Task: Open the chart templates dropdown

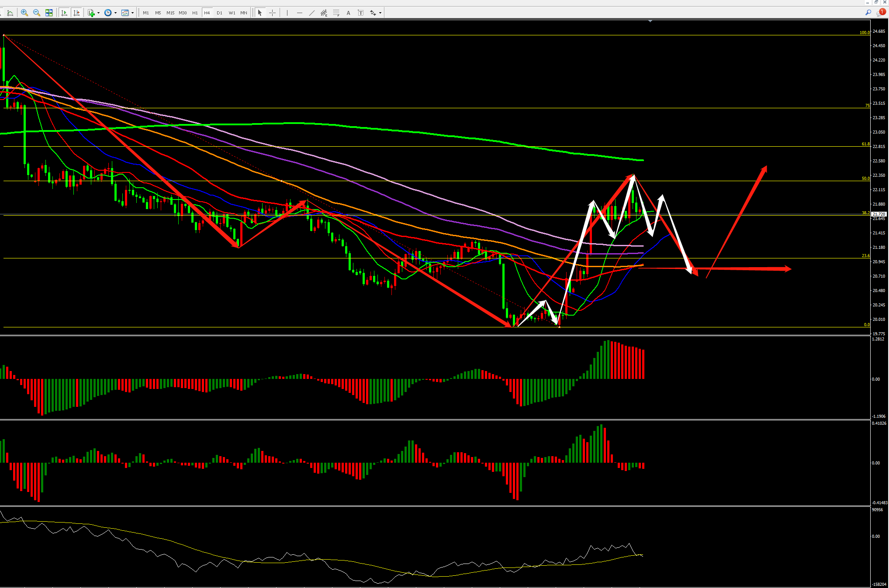Action: [132, 13]
